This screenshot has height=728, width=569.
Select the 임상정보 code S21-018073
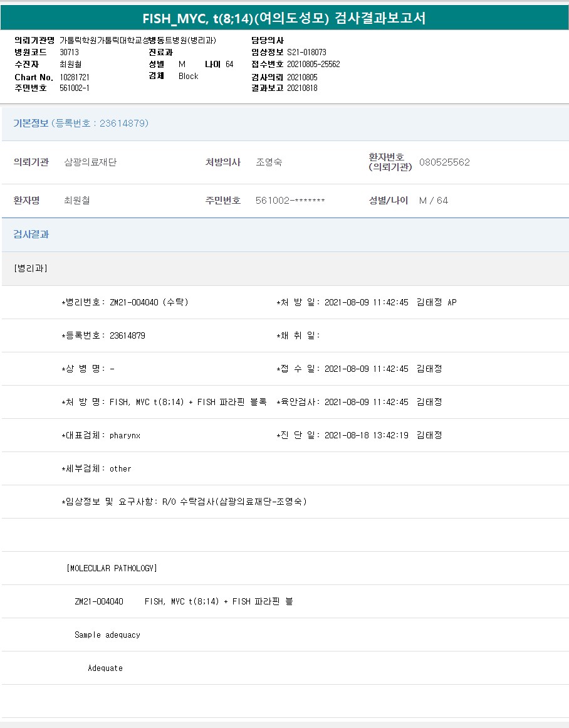[306, 53]
